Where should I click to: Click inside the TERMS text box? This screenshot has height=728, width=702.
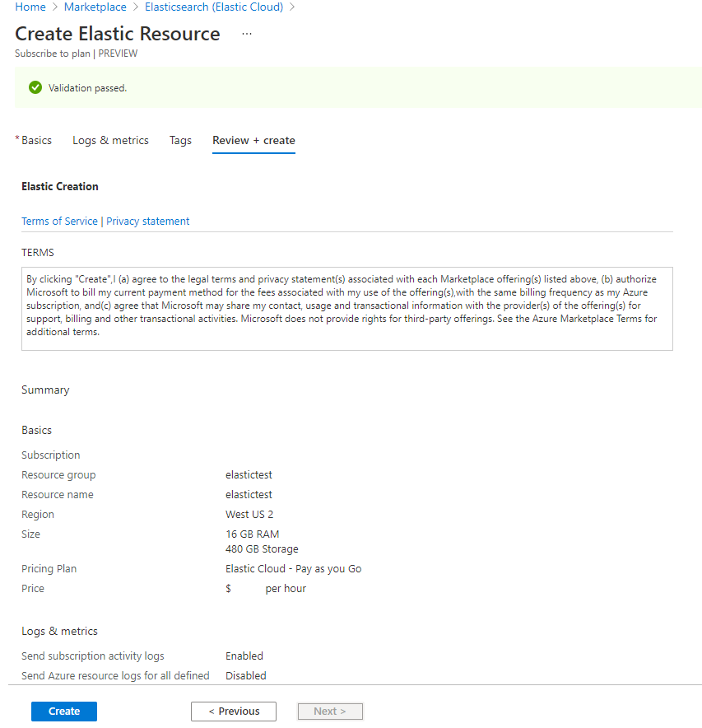[x=347, y=309]
